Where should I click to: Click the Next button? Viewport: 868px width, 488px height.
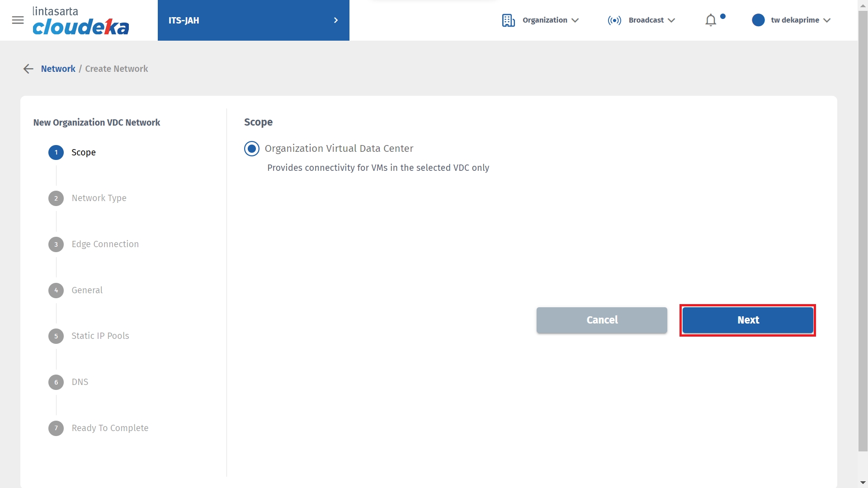tap(748, 320)
